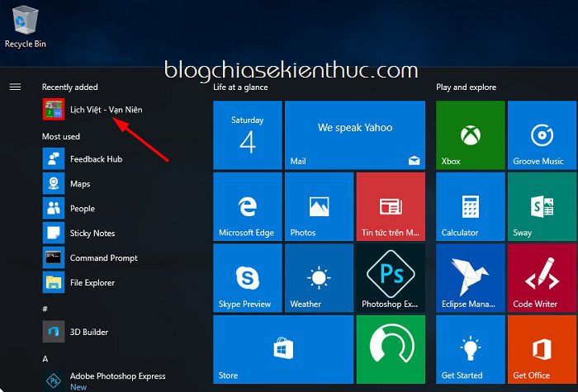
Task: Open the Photos tile
Action: (319, 206)
